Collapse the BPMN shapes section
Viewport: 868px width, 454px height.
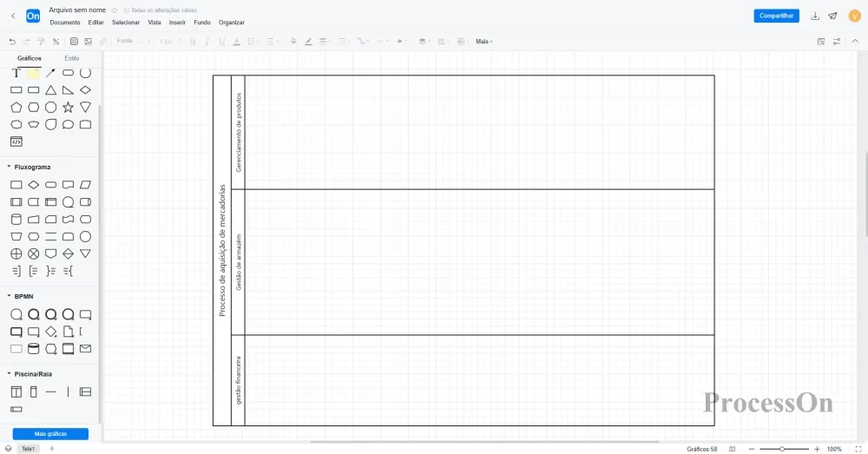tap(9, 296)
